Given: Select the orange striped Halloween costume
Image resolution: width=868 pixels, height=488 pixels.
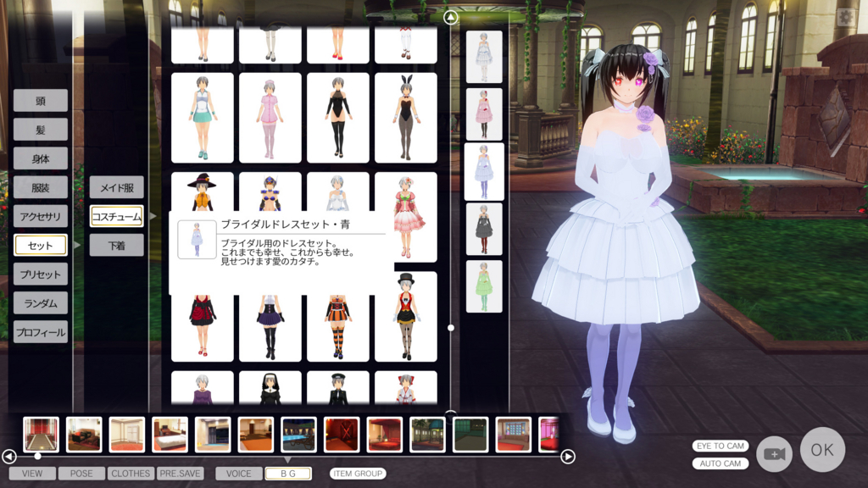Looking at the screenshot, I should click(337, 328).
